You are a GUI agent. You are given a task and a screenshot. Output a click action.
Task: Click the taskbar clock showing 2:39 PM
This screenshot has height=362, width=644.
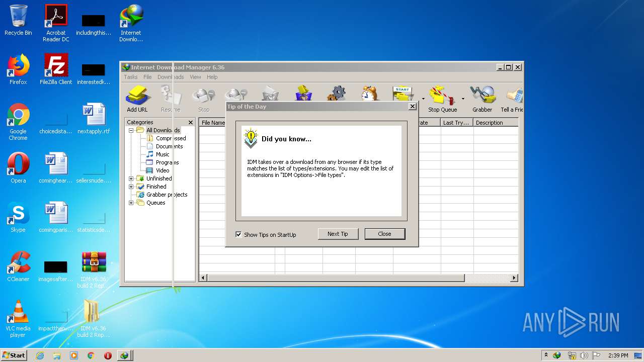[x=618, y=355]
